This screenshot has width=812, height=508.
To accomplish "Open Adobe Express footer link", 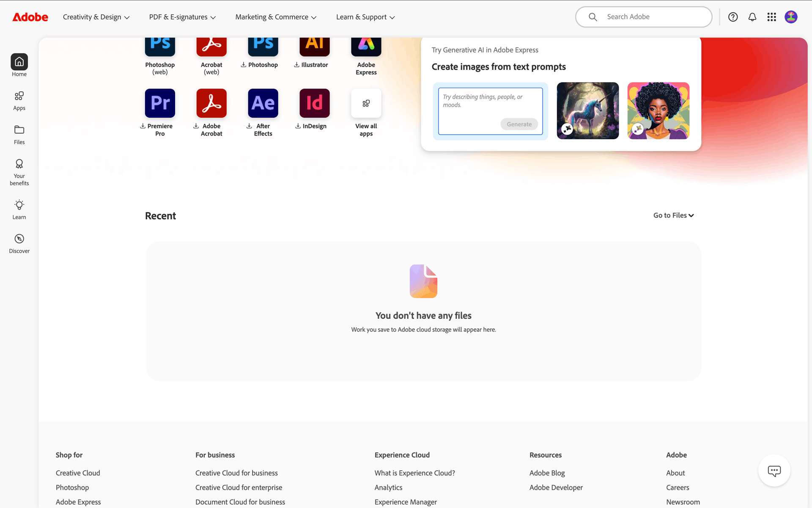I will click(x=78, y=502).
